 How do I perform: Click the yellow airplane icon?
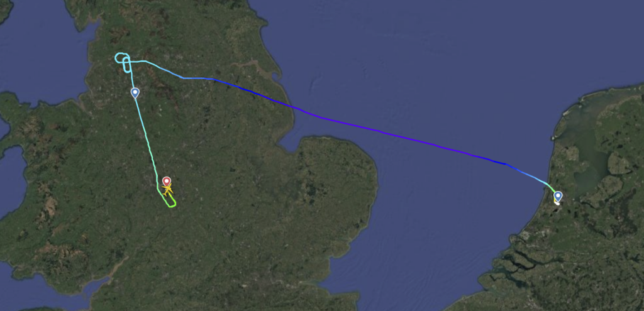tap(167, 190)
